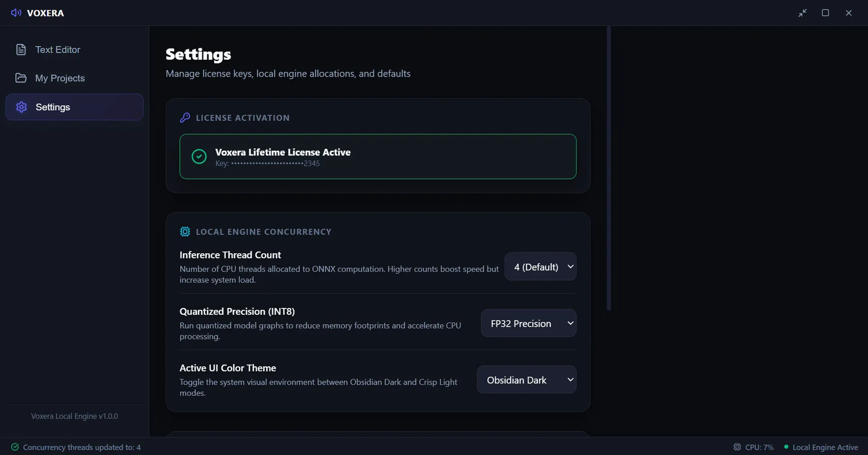Click the Local Engine Concurrency chip icon
This screenshot has height=455, width=868.
pyautogui.click(x=185, y=232)
